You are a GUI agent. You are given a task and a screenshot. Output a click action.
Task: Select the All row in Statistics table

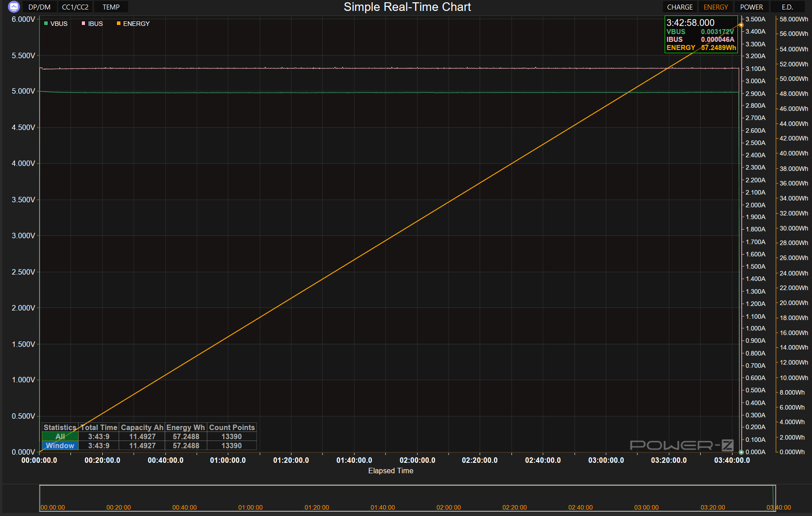coord(60,436)
